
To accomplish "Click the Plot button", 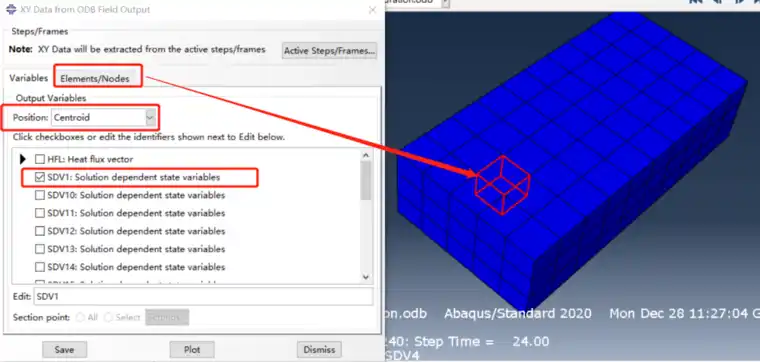I will [192, 350].
